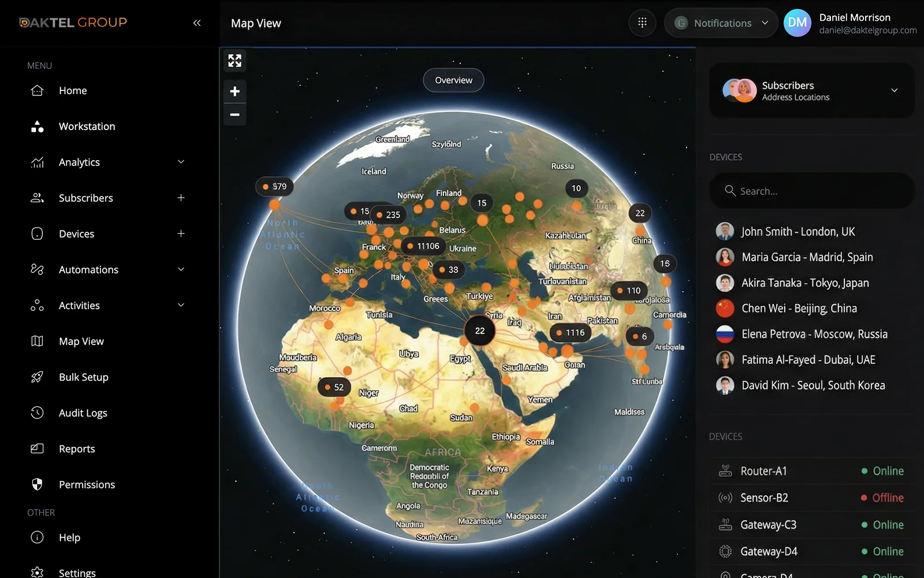924x578 pixels.
Task: Click the Settings gear icon
Action: coord(37,572)
